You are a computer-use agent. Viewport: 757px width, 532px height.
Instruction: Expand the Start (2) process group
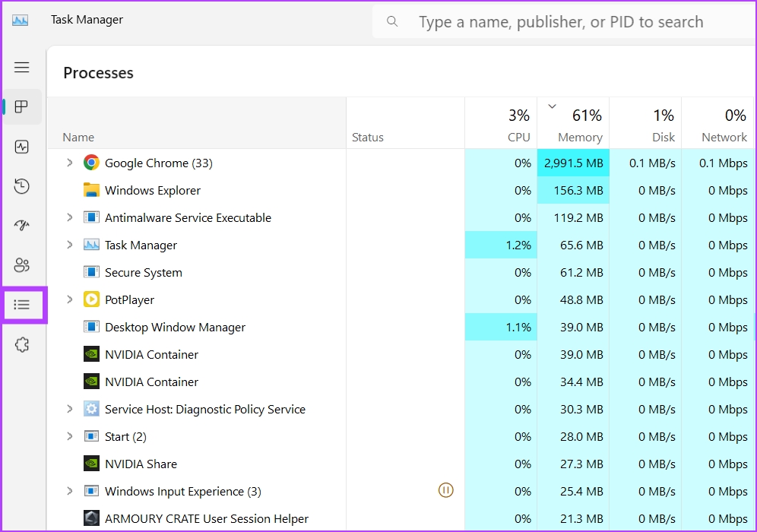pyautogui.click(x=70, y=436)
